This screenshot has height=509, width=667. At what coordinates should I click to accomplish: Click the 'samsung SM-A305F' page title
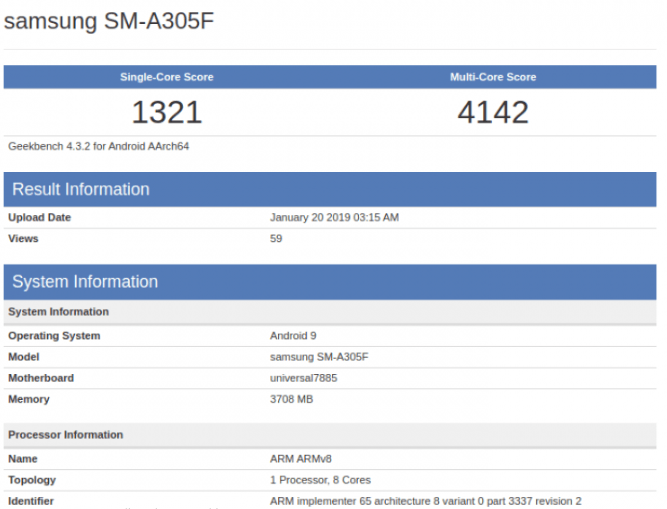coord(108,21)
